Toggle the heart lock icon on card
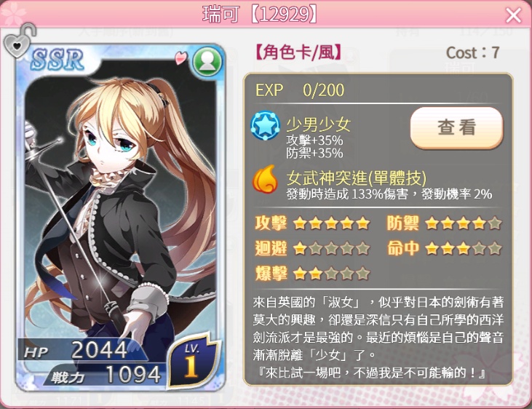The image size is (532, 409). pyautogui.click(x=19, y=41)
